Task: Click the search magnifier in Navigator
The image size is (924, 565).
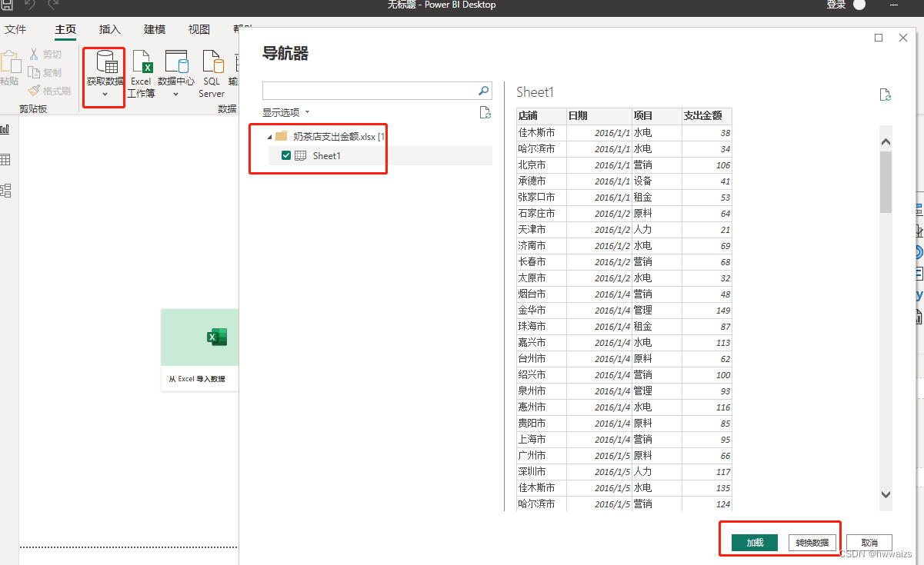Action: click(x=484, y=90)
